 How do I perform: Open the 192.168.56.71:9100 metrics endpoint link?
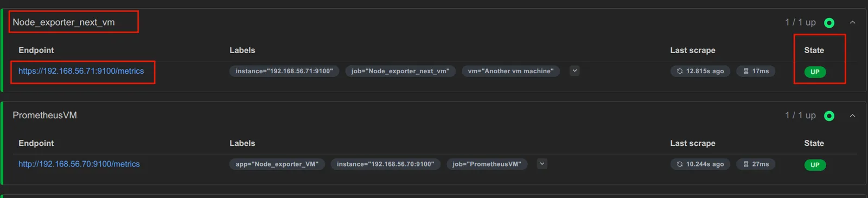(x=81, y=71)
